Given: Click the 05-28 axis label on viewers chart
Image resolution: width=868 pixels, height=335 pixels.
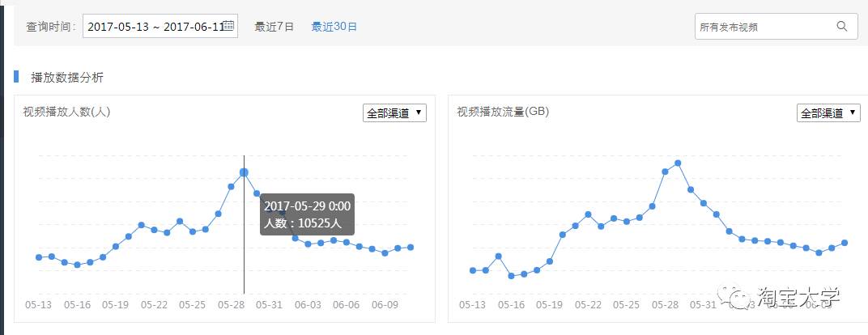Looking at the screenshot, I should [x=231, y=304].
